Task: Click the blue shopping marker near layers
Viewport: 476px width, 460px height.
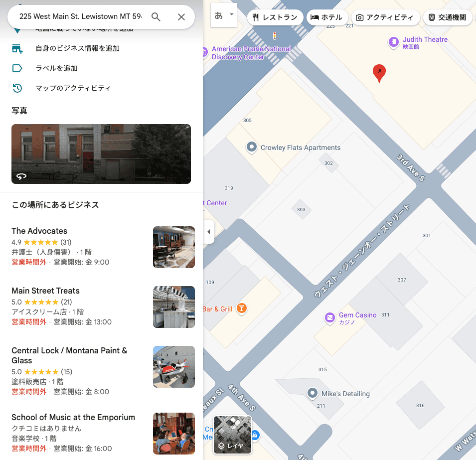Action: [255, 435]
